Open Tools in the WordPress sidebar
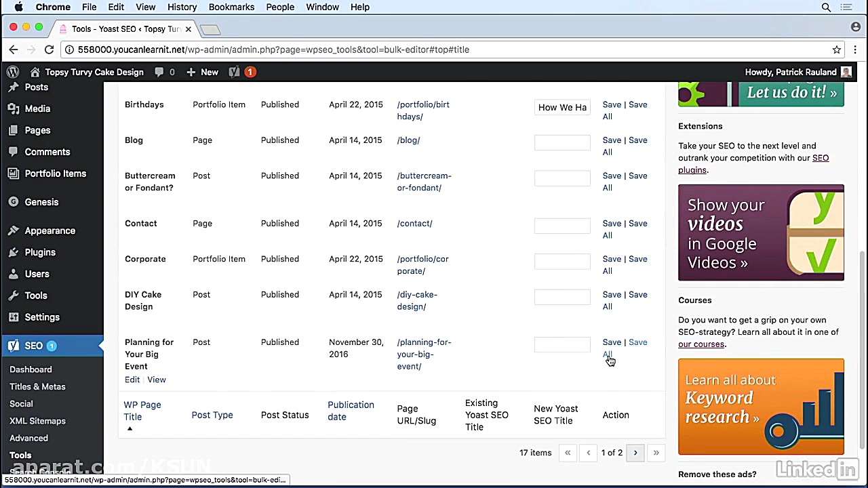 click(36, 296)
